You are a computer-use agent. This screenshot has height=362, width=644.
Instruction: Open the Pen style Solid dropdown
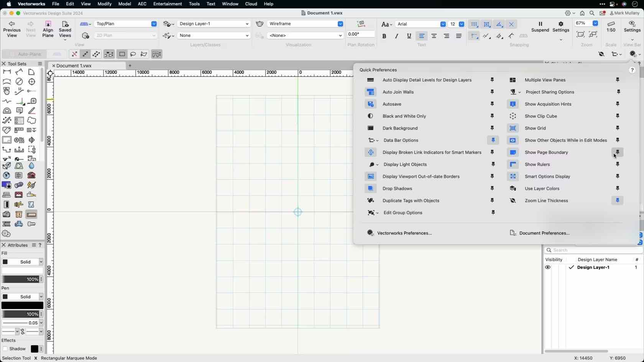23,297
